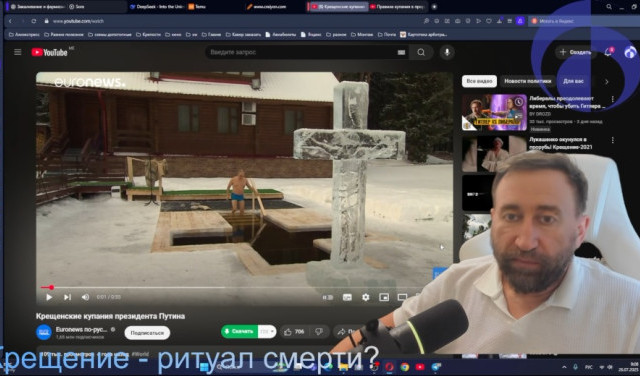Image resolution: width=640 pixels, height=376 pixels.
Task: Open the Лукашенко окунулся в прорубь title
Action: pyautogui.click(x=560, y=143)
